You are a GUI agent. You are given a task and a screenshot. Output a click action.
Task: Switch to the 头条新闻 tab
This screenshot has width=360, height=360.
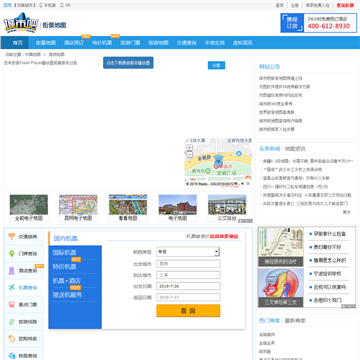pyautogui.click(x=270, y=149)
